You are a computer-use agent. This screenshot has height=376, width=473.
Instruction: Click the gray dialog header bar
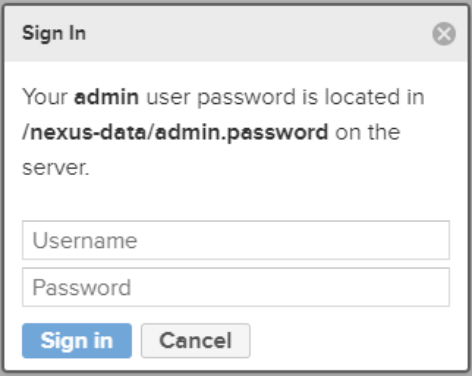click(236, 34)
